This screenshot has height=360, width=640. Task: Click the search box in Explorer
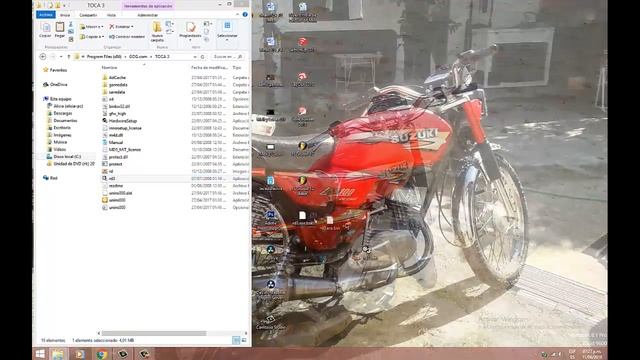[x=227, y=57]
